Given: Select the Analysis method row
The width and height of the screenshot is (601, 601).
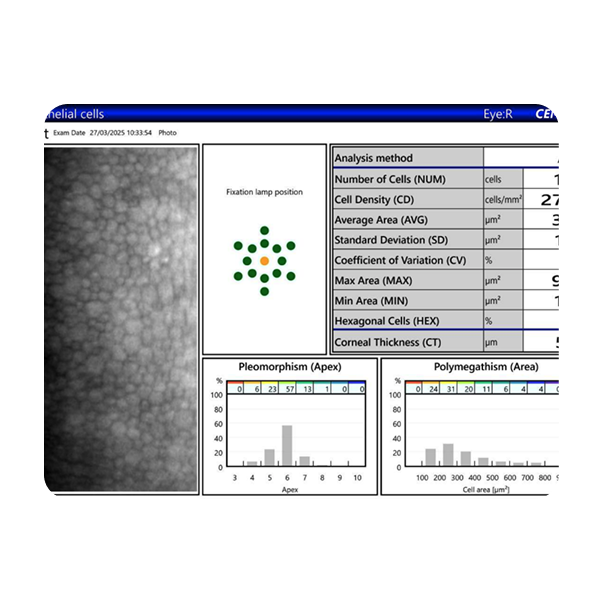Looking at the screenshot, I should point(407,158).
